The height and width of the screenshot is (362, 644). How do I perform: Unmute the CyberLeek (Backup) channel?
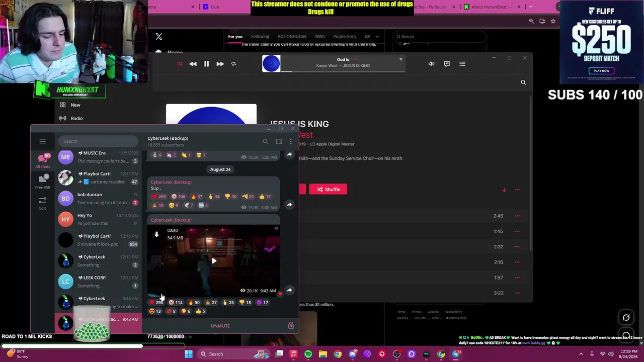tap(220, 326)
